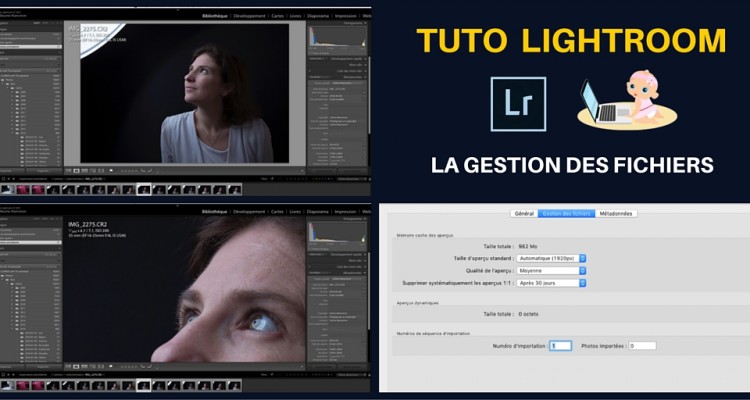The width and height of the screenshot is (750, 400).
Task: Click IMG_2275.CR2 overlay text in bottom window
Action: [x=86, y=224]
